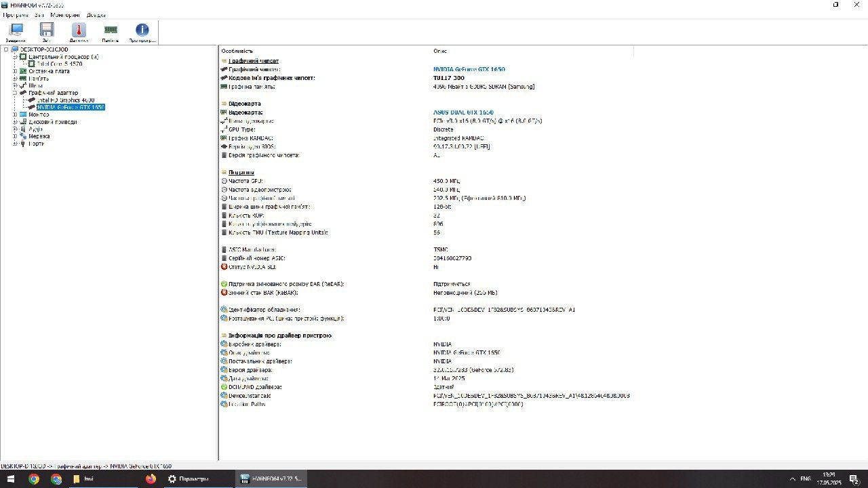Click the Порти plug icon in tree
868x488 pixels.
[23, 144]
